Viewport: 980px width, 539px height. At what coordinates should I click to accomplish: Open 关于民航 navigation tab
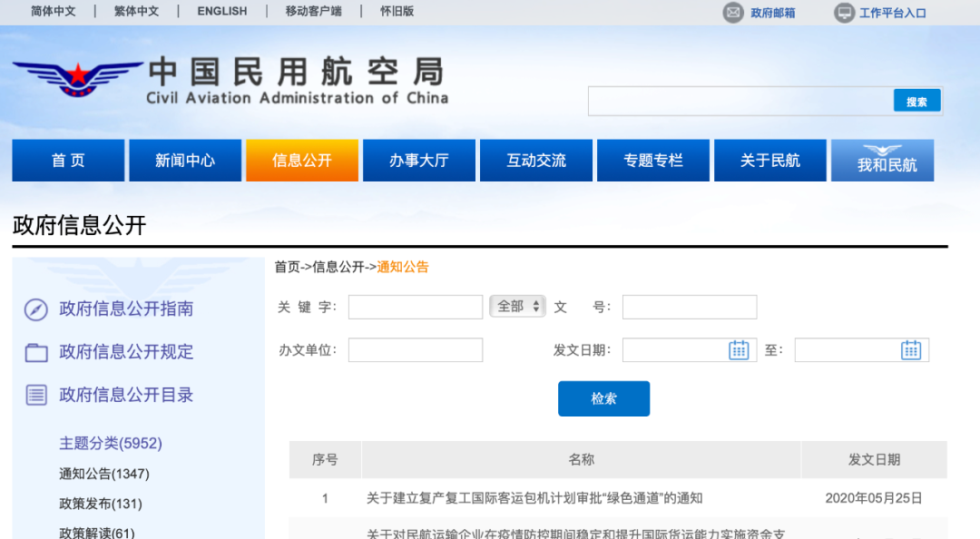pos(770,161)
